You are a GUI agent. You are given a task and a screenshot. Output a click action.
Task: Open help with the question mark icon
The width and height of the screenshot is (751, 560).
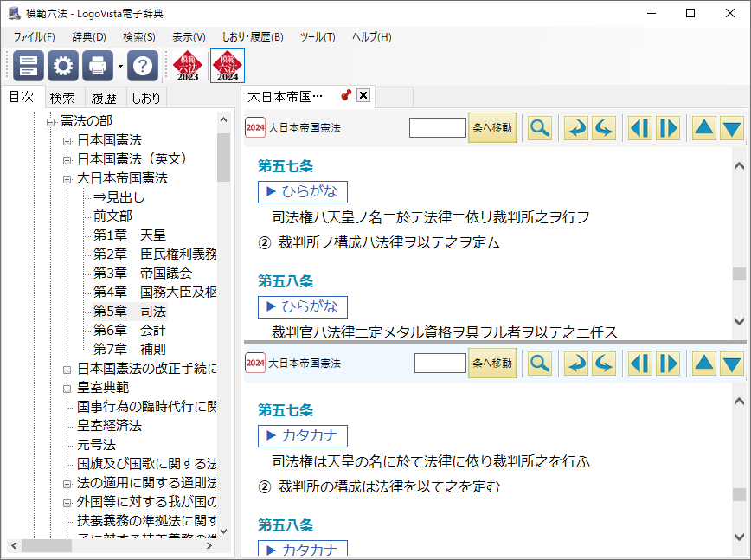143,66
